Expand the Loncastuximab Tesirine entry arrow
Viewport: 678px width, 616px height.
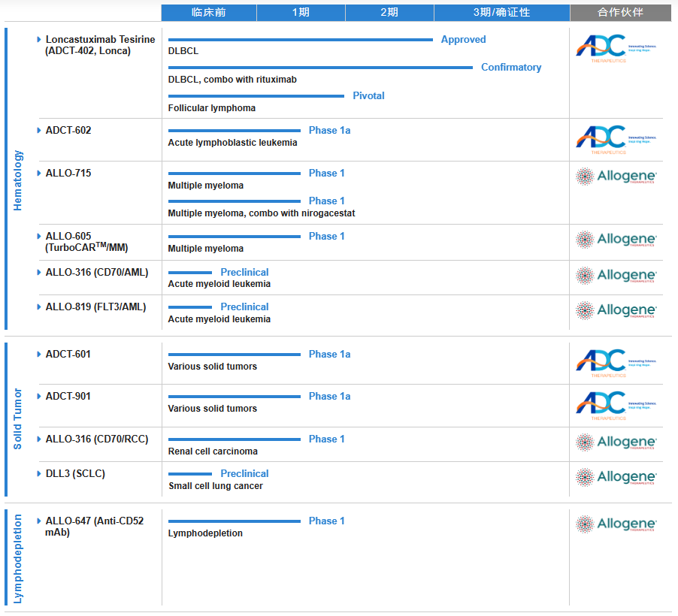39,39
